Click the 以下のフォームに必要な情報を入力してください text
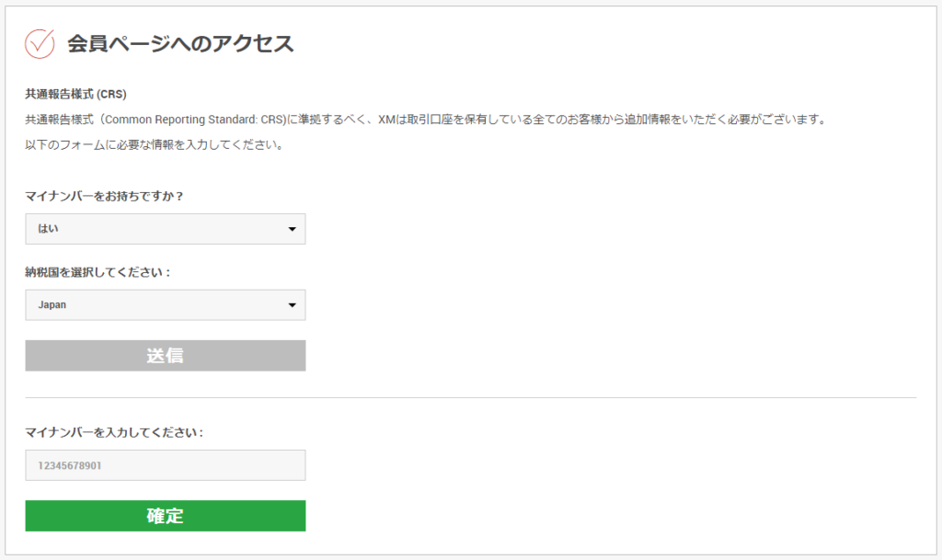Image resolution: width=942 pixels, height=560 pixels. click(x=155, y=144)
